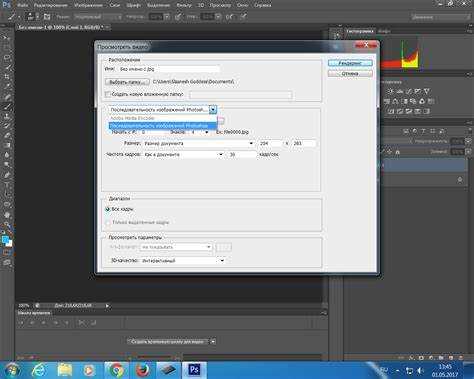The height and width of the screenshot is (379, 474).
Task: Open the Изображение menu
Action: 88,5
